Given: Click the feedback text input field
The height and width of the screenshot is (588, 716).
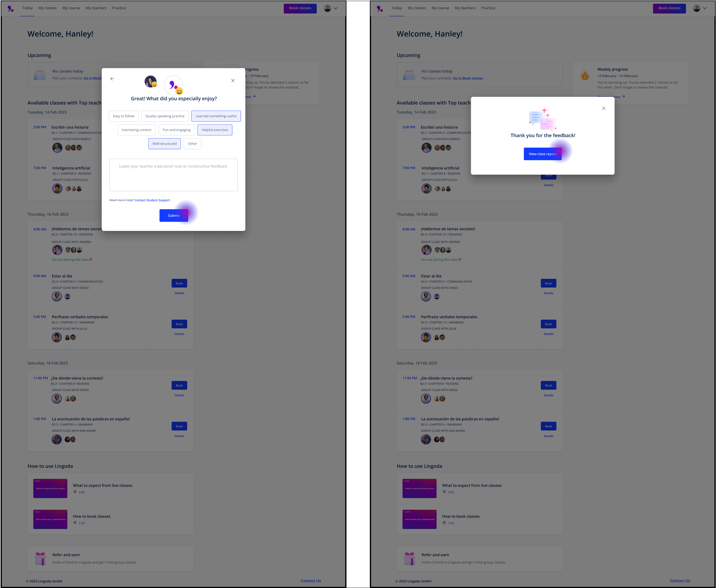Looking at the screenshot, I should [174, 174].
